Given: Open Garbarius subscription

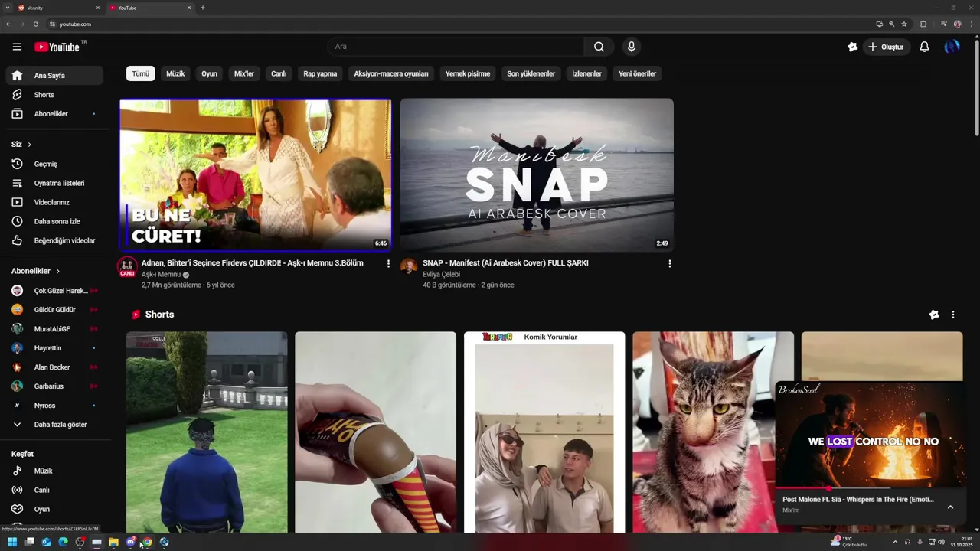Looking at the screenshot, I should point(54,386).
